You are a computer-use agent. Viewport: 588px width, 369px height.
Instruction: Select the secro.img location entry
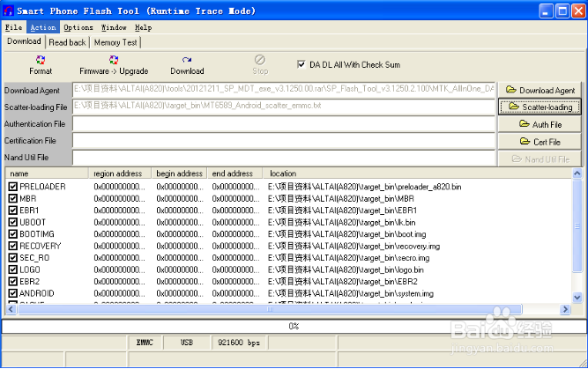point(349,258)
